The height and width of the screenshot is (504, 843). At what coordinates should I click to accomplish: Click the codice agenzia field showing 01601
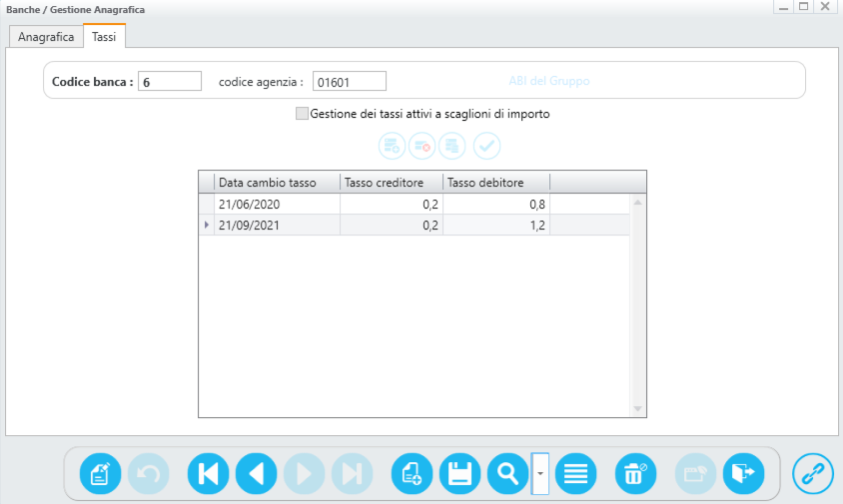click(x=349, y=82)
